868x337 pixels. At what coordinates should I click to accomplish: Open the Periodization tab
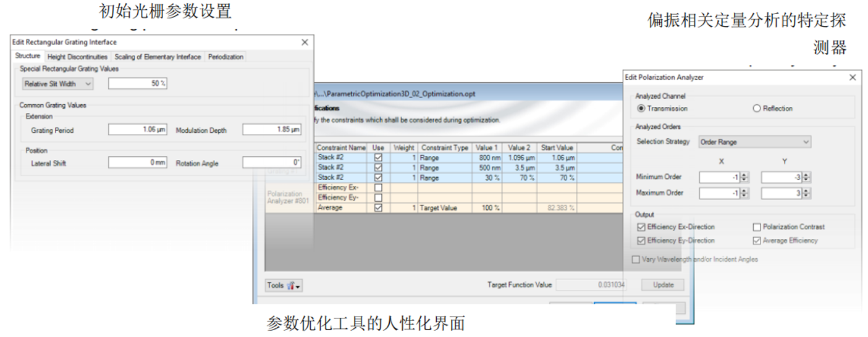click(x=225, y=57)
